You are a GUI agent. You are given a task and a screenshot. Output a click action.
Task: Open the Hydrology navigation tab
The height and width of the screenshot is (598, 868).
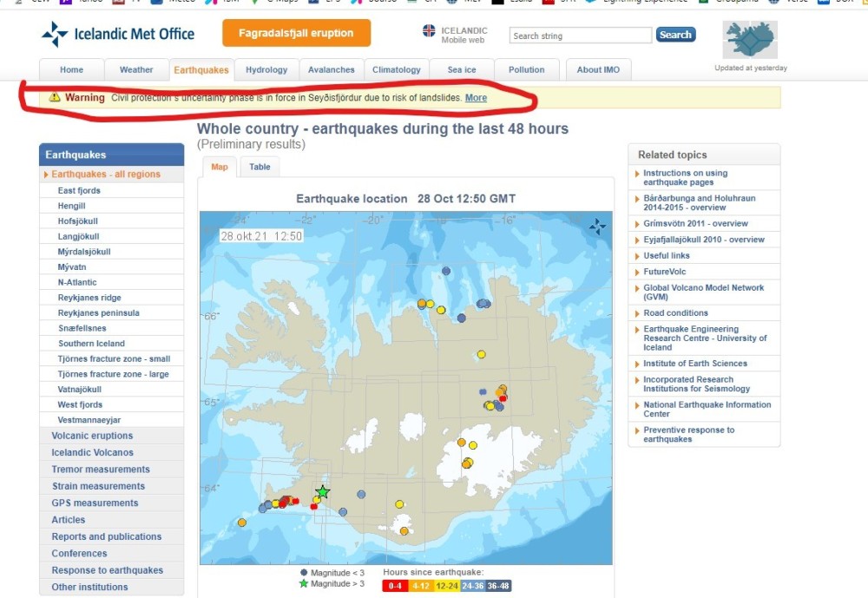[266, 70]
